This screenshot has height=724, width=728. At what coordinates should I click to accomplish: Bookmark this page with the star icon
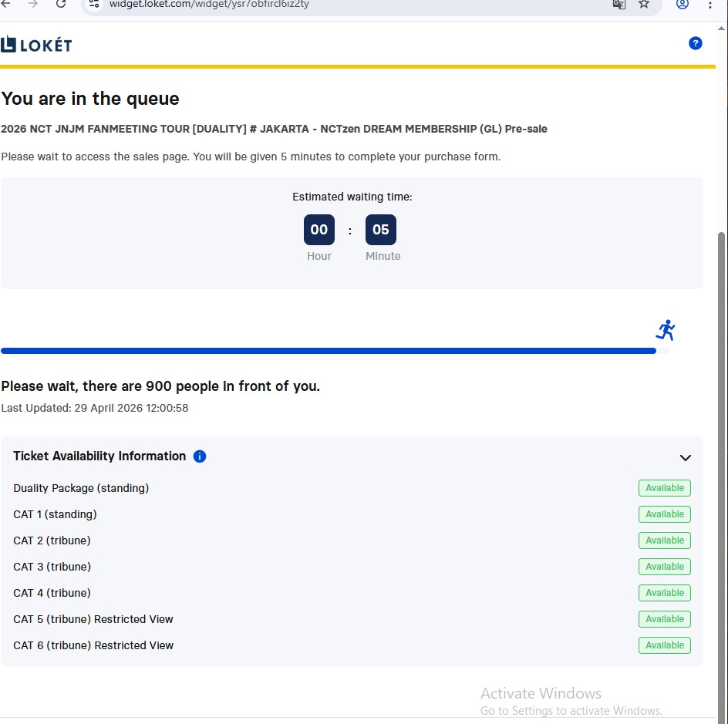click(x=643, y=4)
